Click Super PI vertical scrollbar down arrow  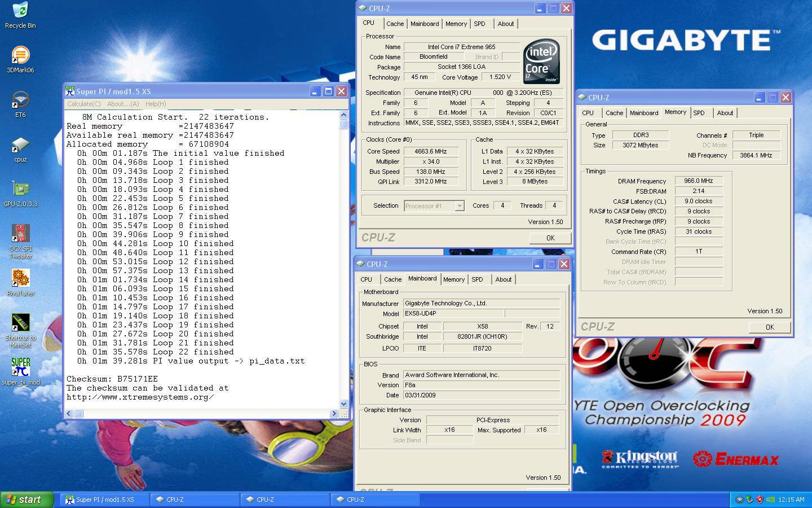pos(344,404)
